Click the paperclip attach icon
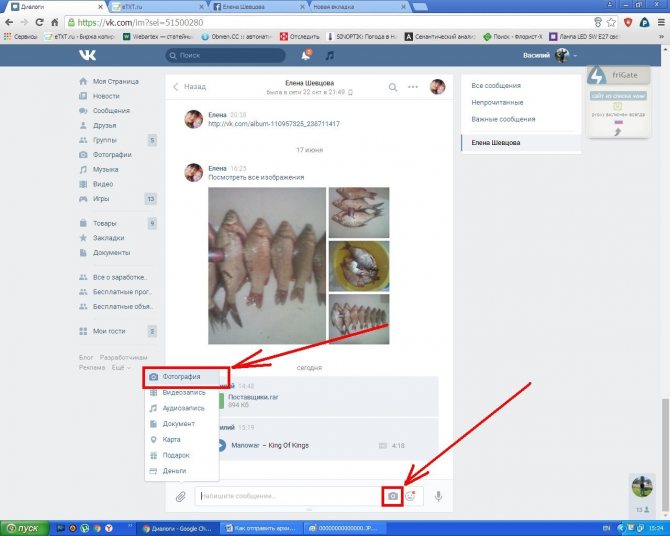Image resolution: width=670 pixels, height=536 pixels. click(181, 496)
